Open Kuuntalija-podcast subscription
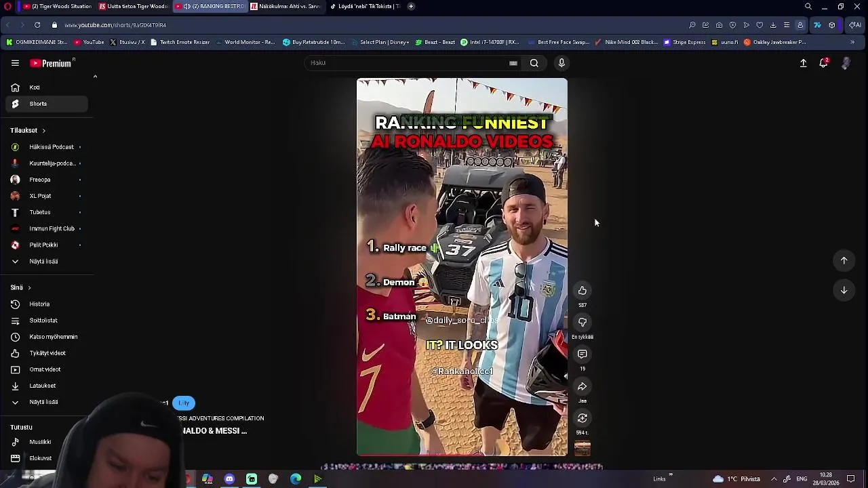The height and width of the screenshot is (488, 868). (47, 163)
